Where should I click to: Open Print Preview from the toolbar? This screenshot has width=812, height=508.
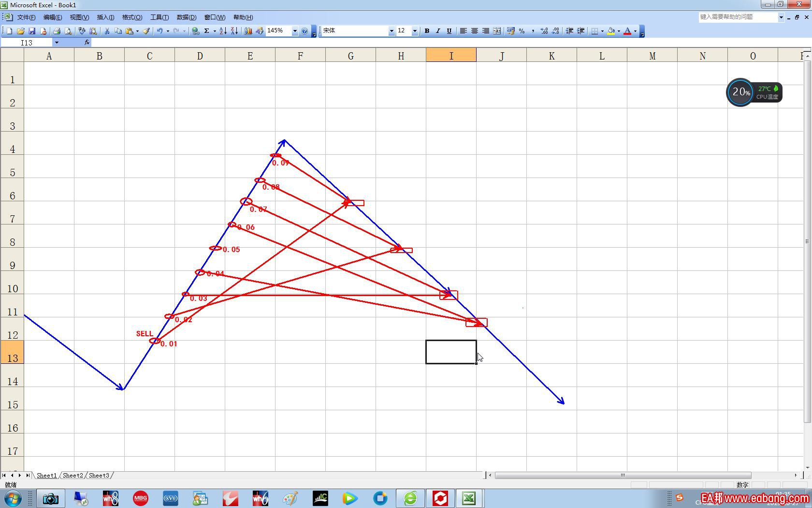[68, 31]
